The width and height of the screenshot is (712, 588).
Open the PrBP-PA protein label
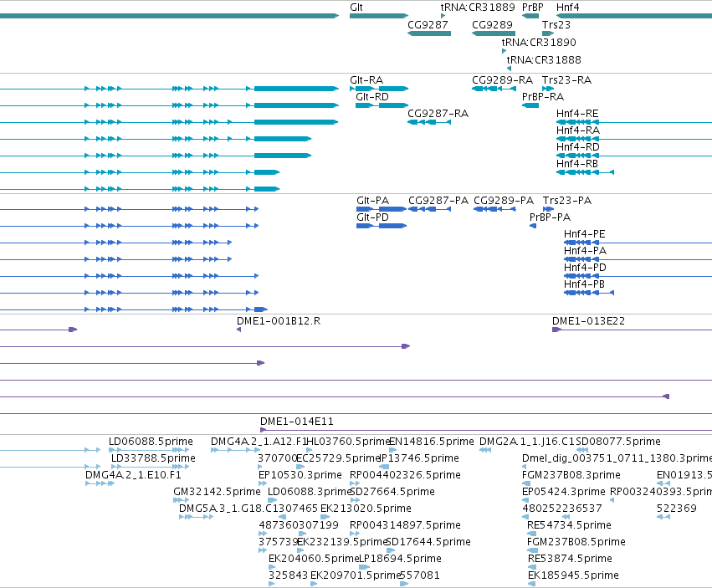click(550, 217)
